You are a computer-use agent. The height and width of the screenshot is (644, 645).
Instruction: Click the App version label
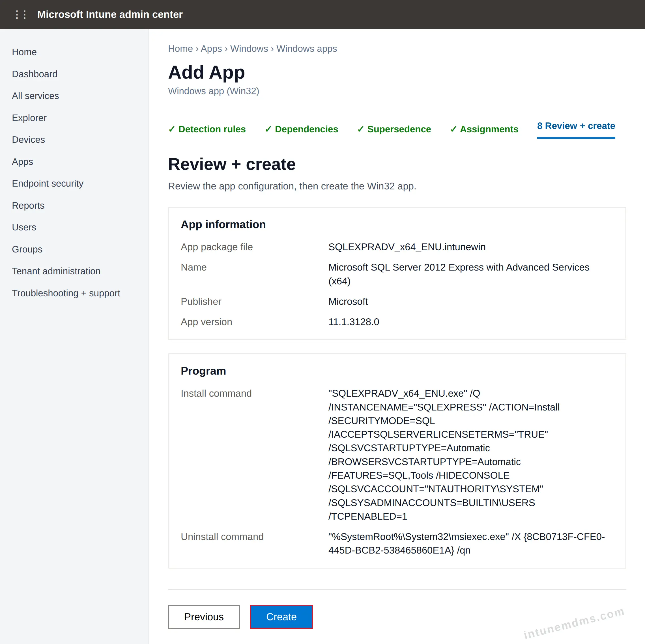pyautogui.click(x=207, y=322)
